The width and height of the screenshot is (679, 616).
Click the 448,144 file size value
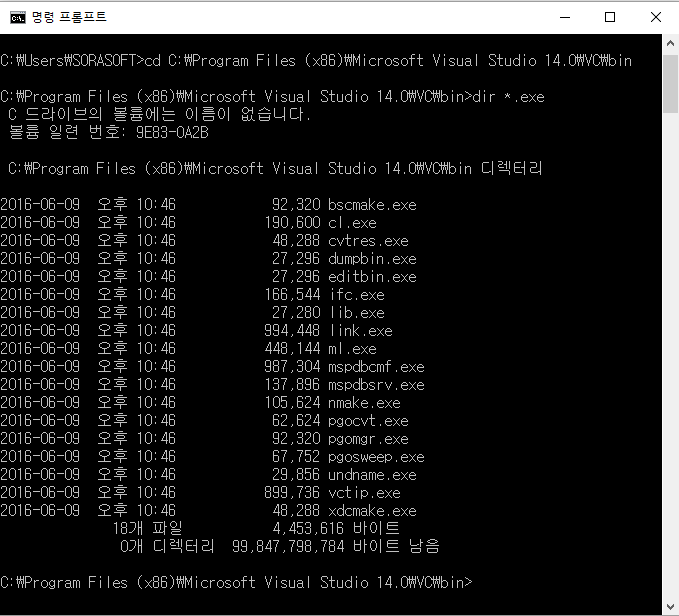coord(292,348)
